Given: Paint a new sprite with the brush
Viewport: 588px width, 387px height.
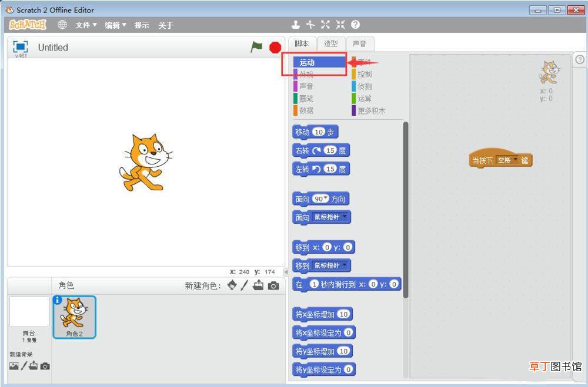Looking at the screenshot, I should (x=245, y=285).
